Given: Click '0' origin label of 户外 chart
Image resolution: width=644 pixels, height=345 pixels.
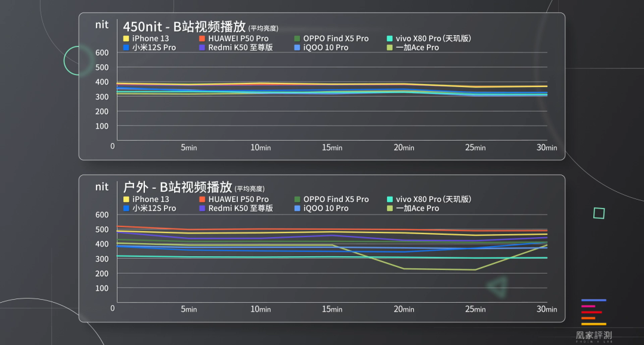Looking at the screenshot, I should click(113, 308).
